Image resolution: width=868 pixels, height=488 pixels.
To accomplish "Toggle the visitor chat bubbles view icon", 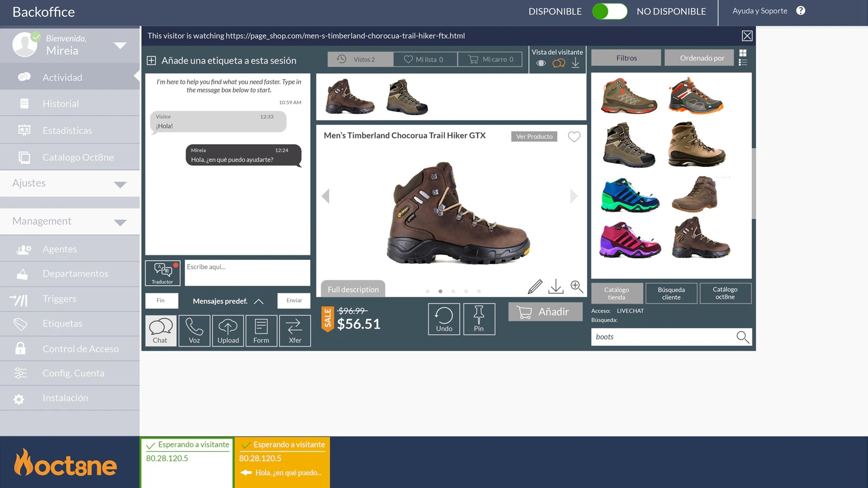I will pos(559,63).
